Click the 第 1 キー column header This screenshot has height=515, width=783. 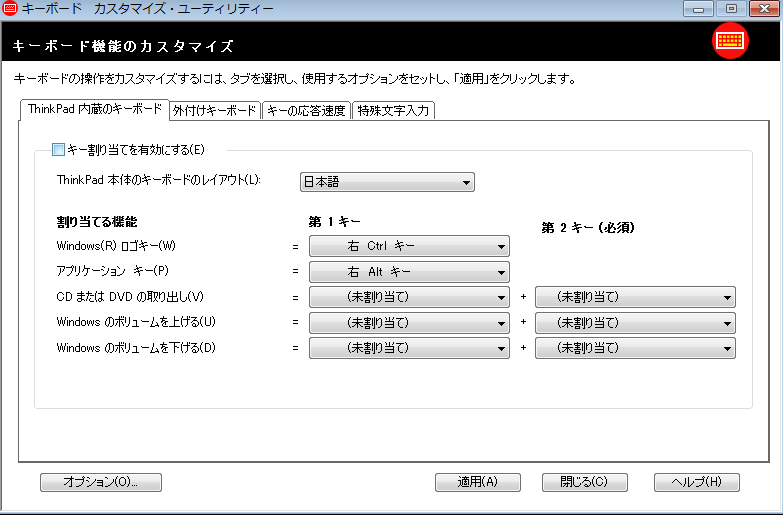tap(334, 221)
